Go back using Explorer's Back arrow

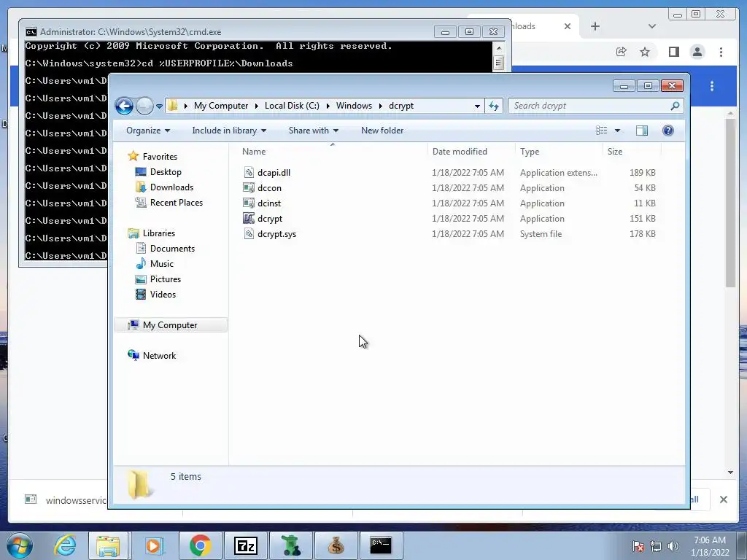[x=124, y=106]
